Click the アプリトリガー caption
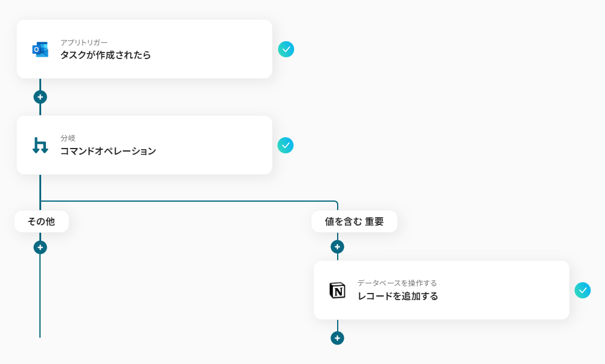This screenshot has width=605, height=364. pyautogui.click(x=84, y=42)
